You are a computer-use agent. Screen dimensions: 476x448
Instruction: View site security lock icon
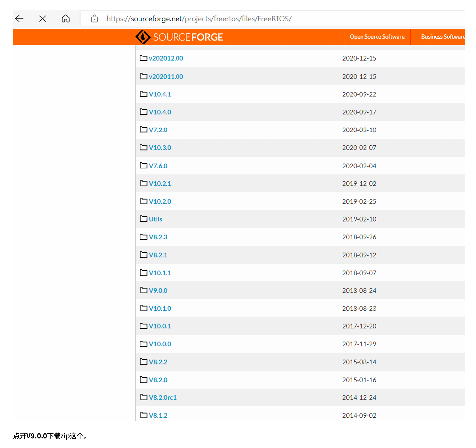click(x=95, y=19)
